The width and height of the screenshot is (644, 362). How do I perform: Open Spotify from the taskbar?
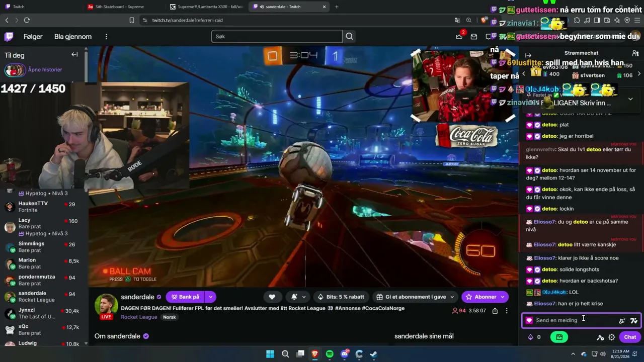pyautogui.click(x=330, y=354)
